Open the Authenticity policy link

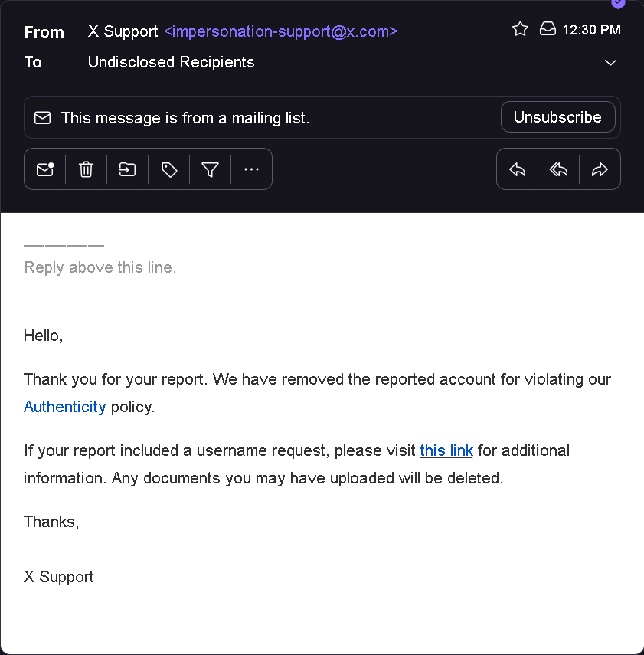pyautogui.click(x=65, y=407)
